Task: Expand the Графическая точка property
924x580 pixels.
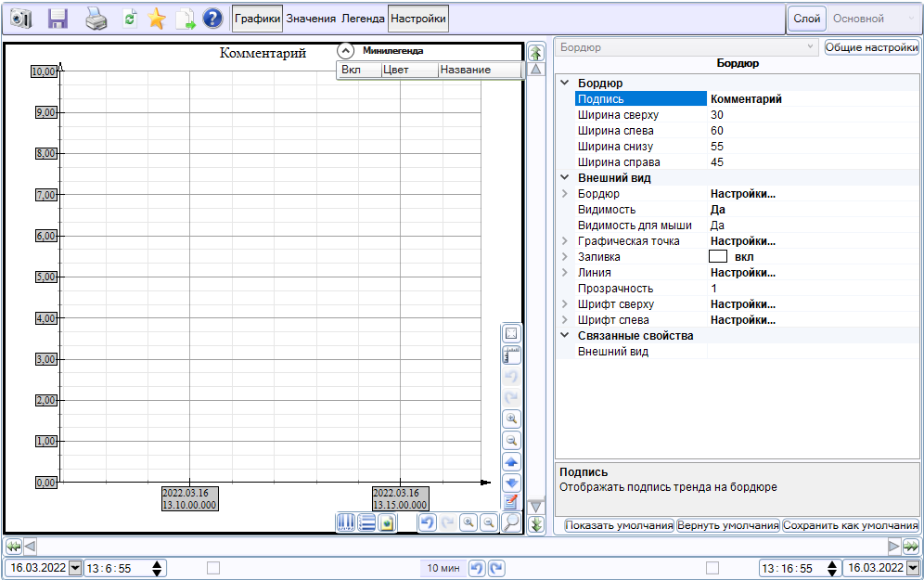Action: 565,241
